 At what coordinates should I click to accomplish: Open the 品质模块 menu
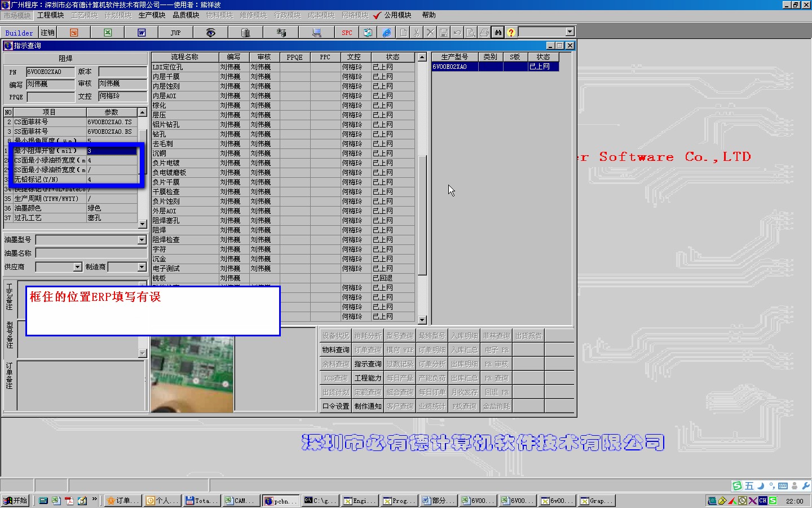[x=186, y=15]
